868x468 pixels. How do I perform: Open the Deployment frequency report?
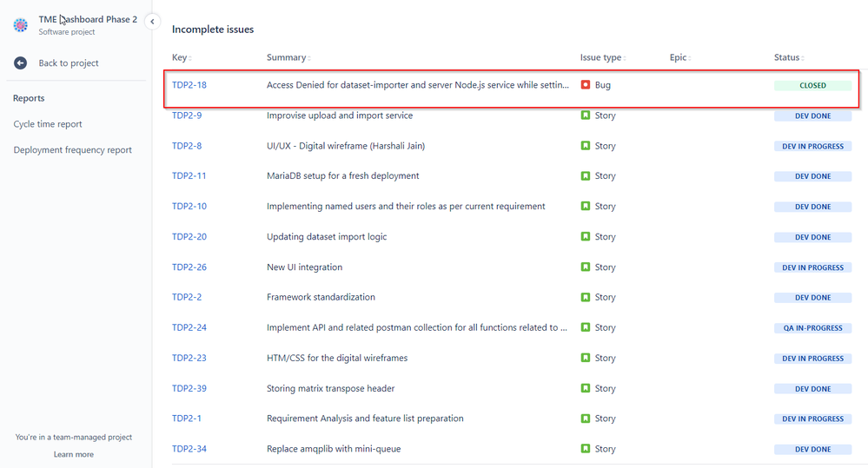pos(72,150)
